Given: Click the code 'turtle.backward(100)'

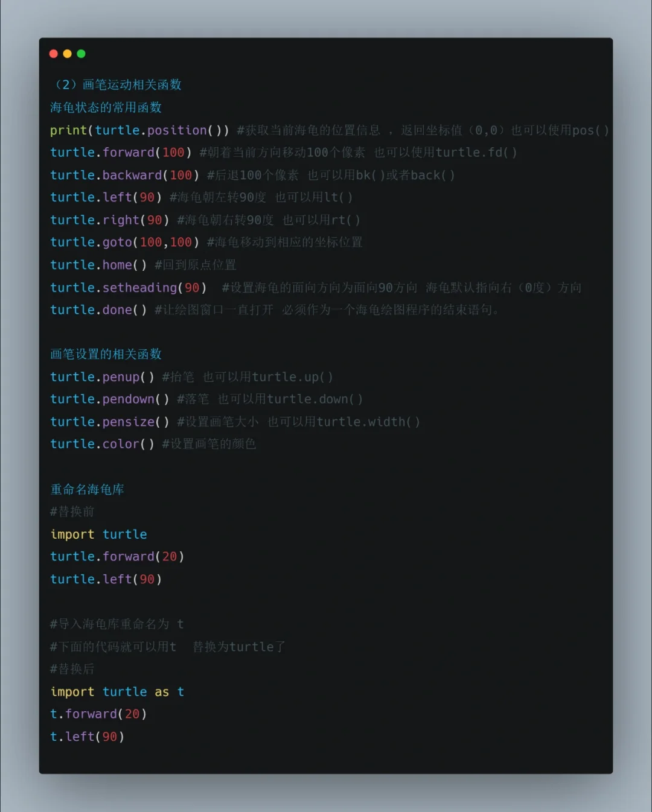Looking at the screenshot, I should pyautogui.click(x=124, y=175).
